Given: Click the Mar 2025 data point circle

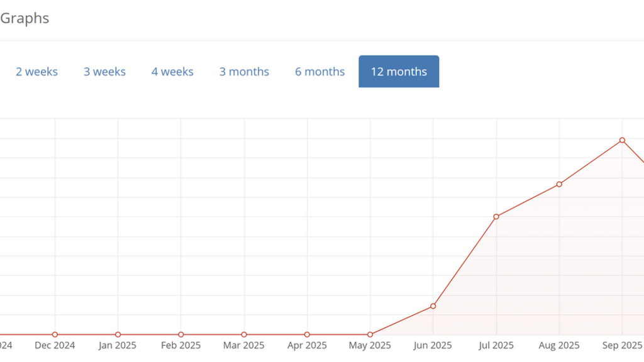Looking at the screenshot, I should 244,334.
